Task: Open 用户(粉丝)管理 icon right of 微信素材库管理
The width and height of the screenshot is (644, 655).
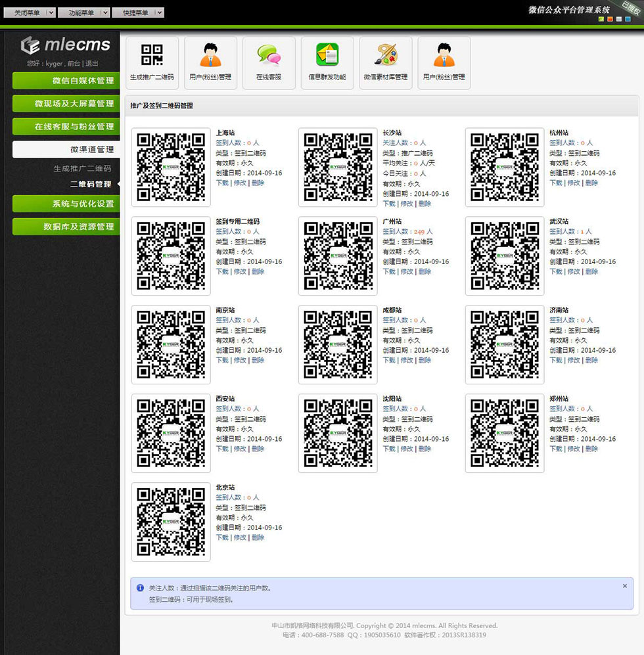Action: [444, 62]
